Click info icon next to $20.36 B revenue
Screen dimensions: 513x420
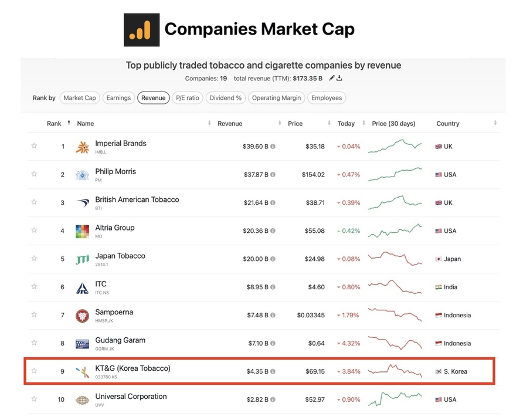[273, 231]
